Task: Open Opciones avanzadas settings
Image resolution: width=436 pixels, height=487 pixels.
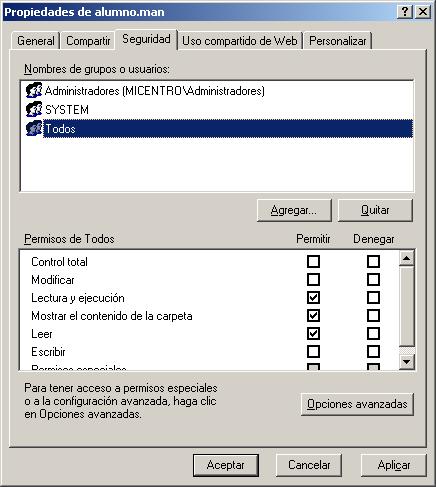Action: coord(357,404)
